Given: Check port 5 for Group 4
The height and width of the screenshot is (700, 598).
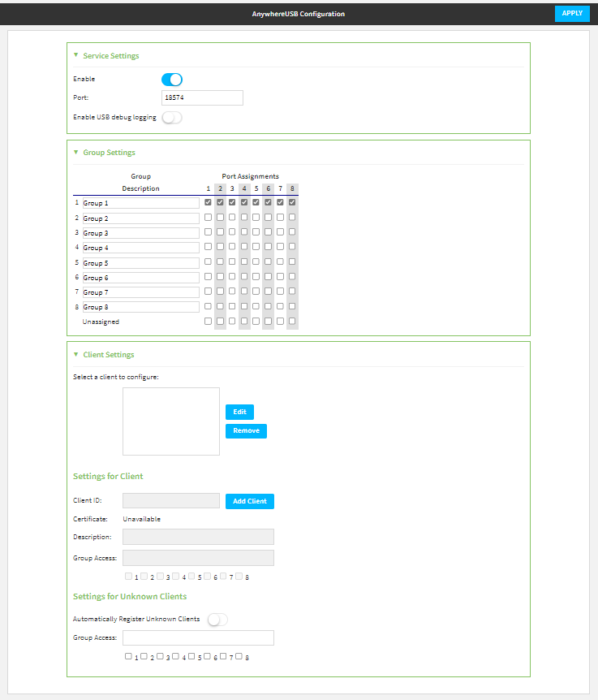Looking at the screenshot, I should pos(256,246).
